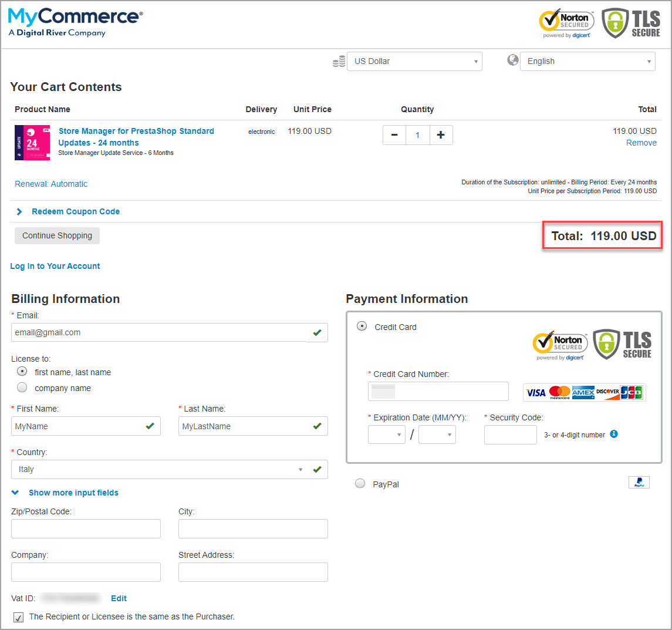672x630 pixels.
Task: Click the quantity input field
Action: [x=417, y=135]
